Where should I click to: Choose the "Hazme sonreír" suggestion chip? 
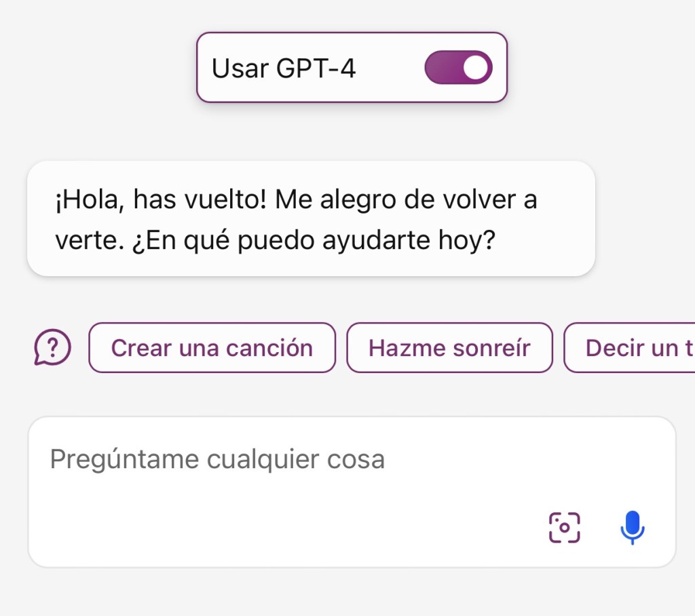(449, 348)
